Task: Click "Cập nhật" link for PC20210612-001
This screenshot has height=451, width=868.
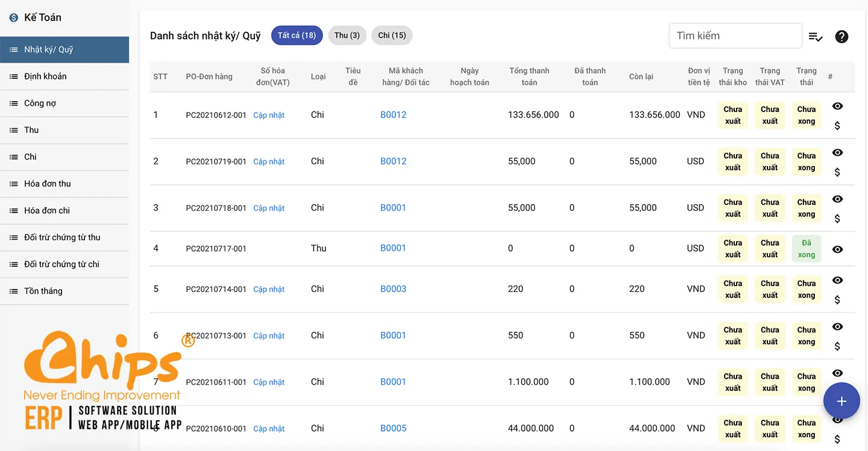Action: [269, 115]
